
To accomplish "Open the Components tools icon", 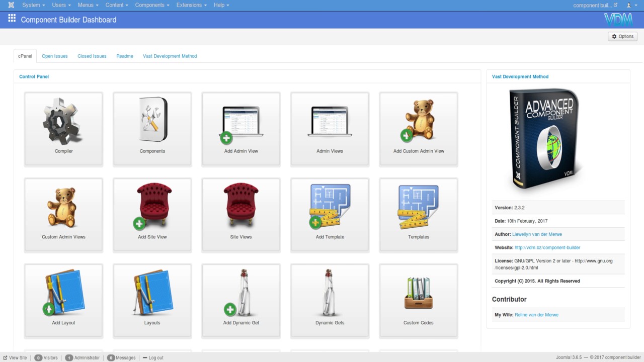I will pyautogui.click(x=152, y=120).
